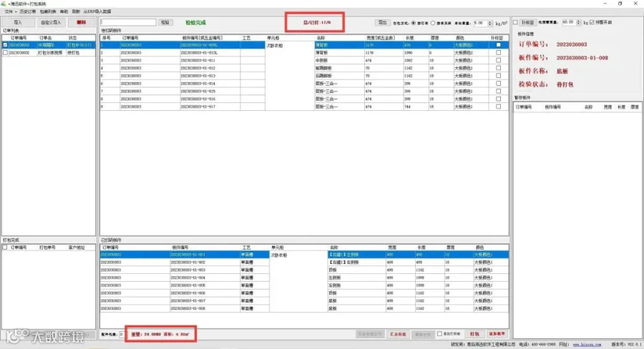Click the 检验 button beside the scan field

[x=165, y=22]
